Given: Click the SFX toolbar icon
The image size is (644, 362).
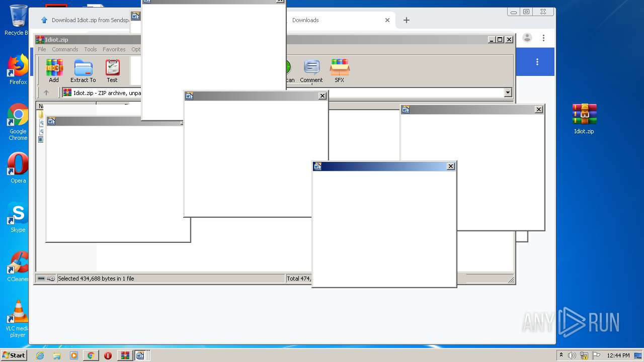Looking at the screenshot, I should (x=340, y=71).
